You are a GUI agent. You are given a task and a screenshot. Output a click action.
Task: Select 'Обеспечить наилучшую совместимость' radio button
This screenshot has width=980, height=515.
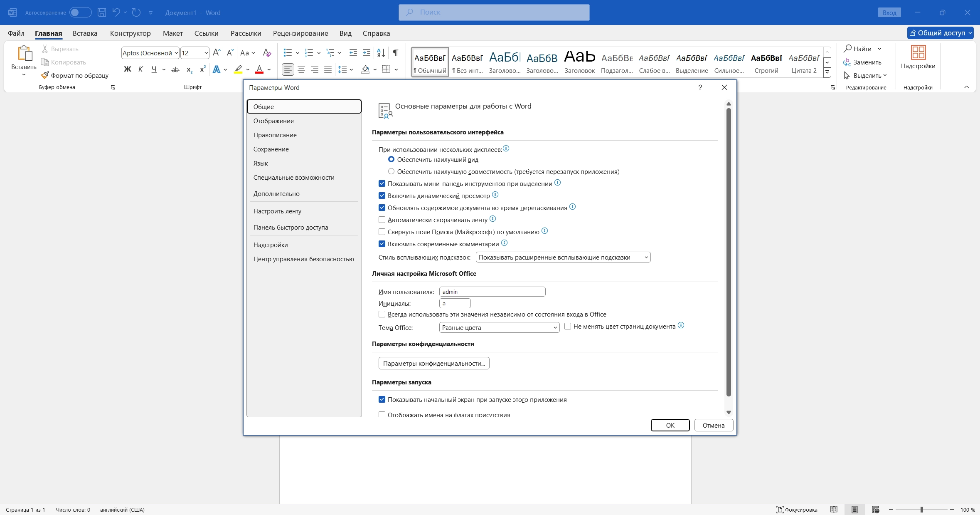point(391,171)
